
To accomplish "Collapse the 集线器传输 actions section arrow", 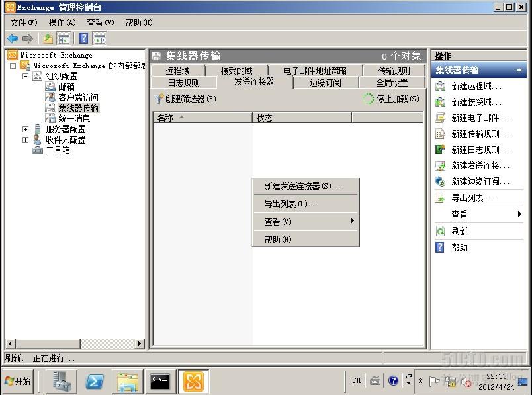I will pyautogui.click(x=519, y=70).
